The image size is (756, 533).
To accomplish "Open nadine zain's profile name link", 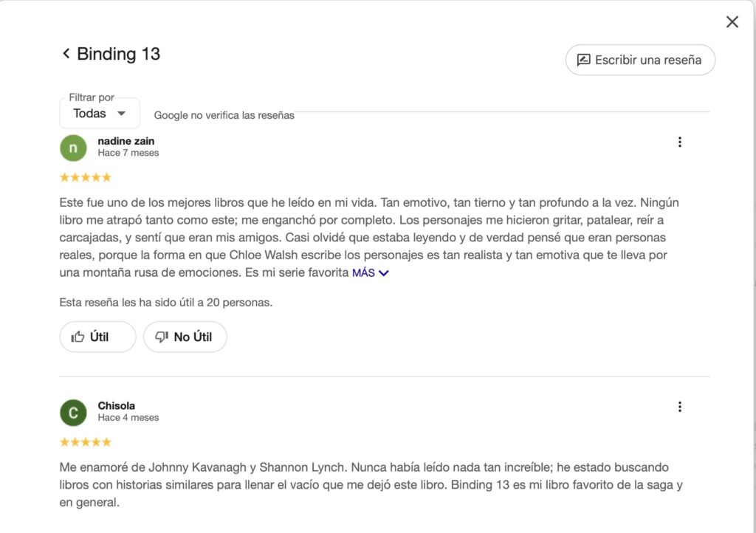I will [x=126, y=141].
